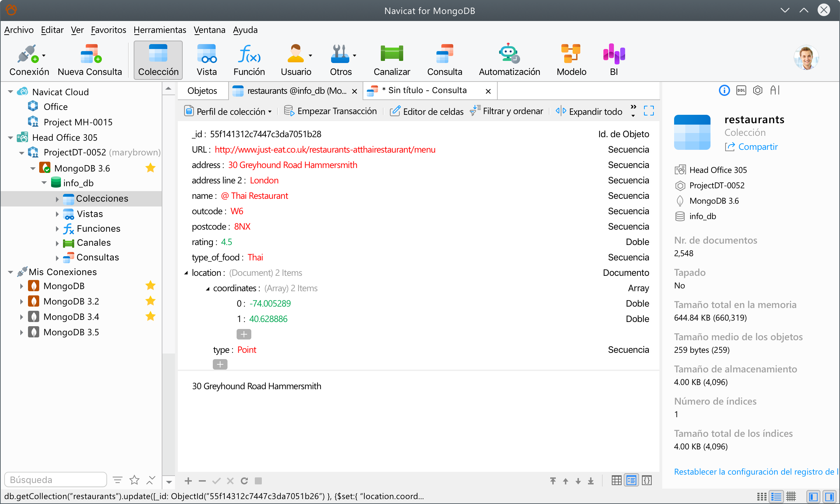Switch object list to icon view
The image size is (840, 504).
point(762,497)
